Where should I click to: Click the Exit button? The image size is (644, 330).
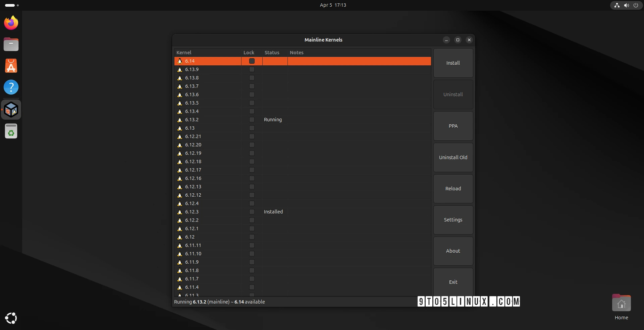click(x=453, y=282)
